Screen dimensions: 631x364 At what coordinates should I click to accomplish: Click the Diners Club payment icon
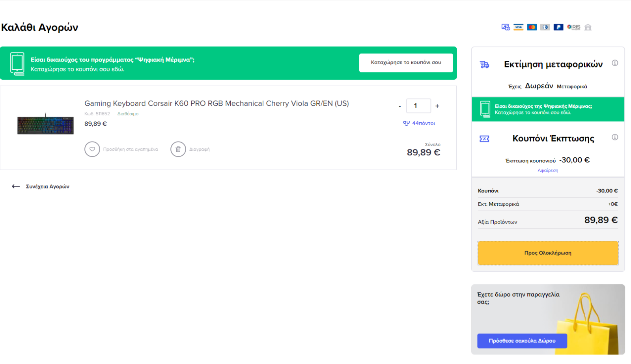point(545,27)
